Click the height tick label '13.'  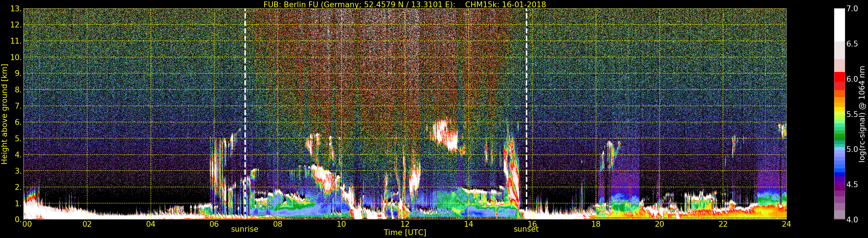(16, 9)
